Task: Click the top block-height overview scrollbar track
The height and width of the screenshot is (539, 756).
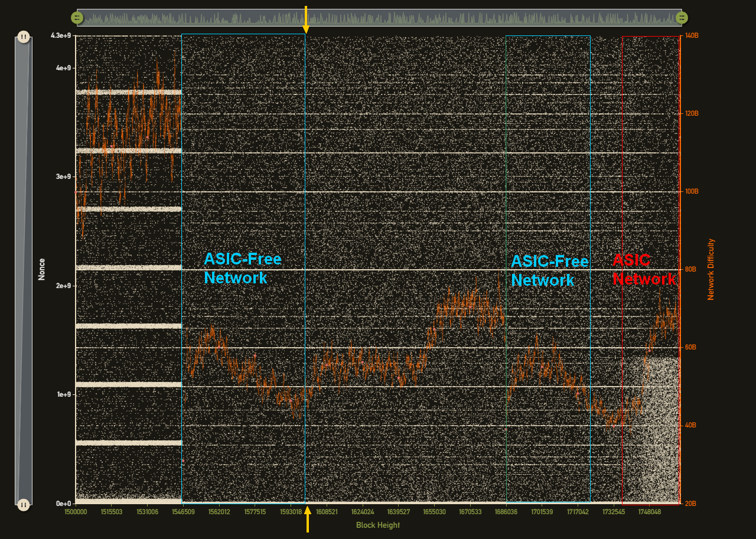Action: (x=378, y=18)
